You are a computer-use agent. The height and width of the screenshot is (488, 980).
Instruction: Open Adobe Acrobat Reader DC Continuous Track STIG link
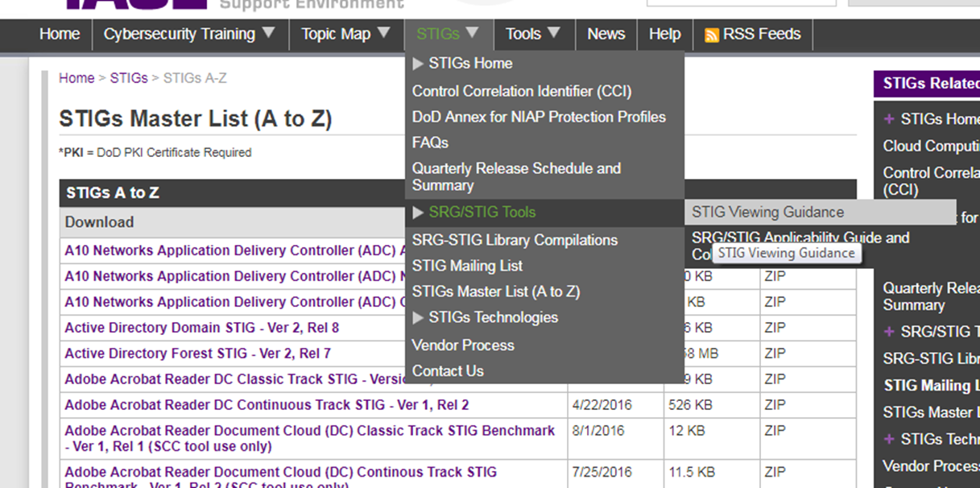[267, 405]
